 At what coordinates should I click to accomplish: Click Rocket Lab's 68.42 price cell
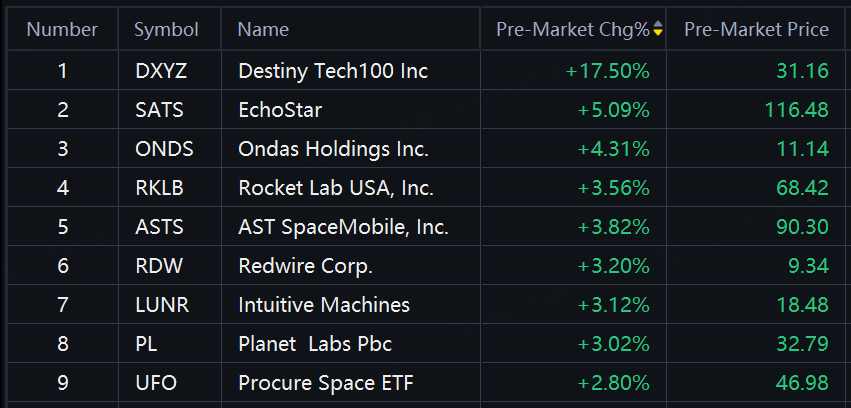click(802, 188)
